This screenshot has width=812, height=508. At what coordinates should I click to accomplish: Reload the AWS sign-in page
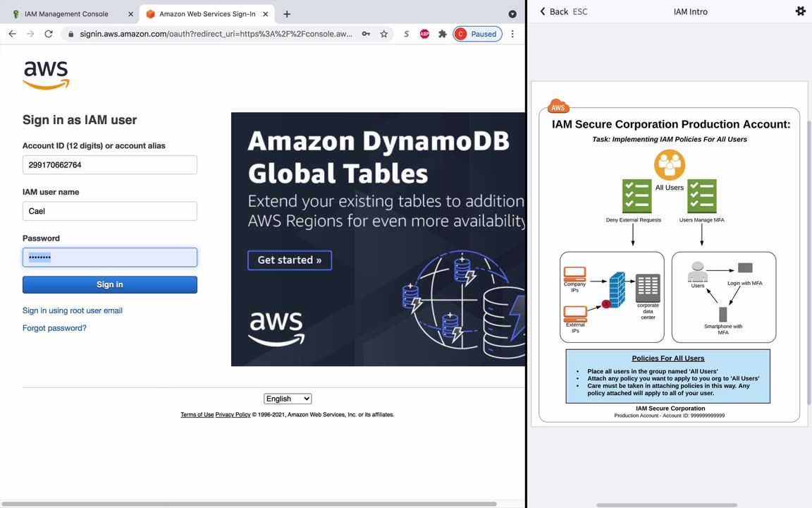click(49, 34)
